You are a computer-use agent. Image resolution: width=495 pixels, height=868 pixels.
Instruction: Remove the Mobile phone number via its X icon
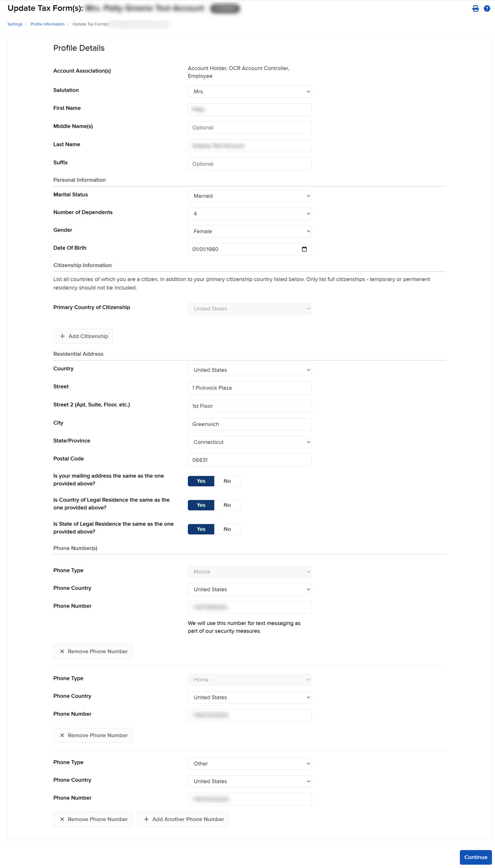(62, 651)
